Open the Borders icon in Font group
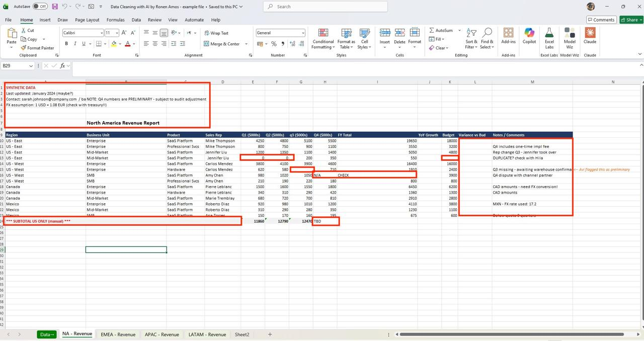 99,44
